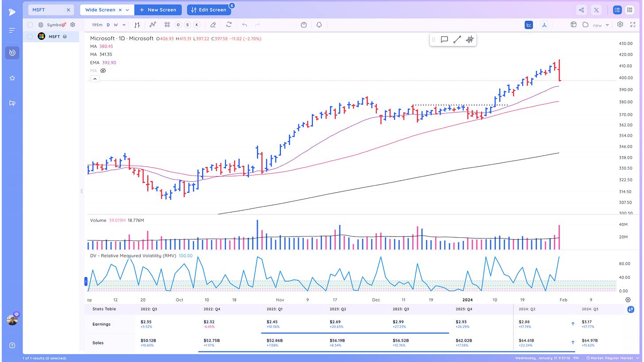Select the 195m timeframe
The width and height of the screenshot is (644, 362).
pyautogui.click(x=97, y=25)
